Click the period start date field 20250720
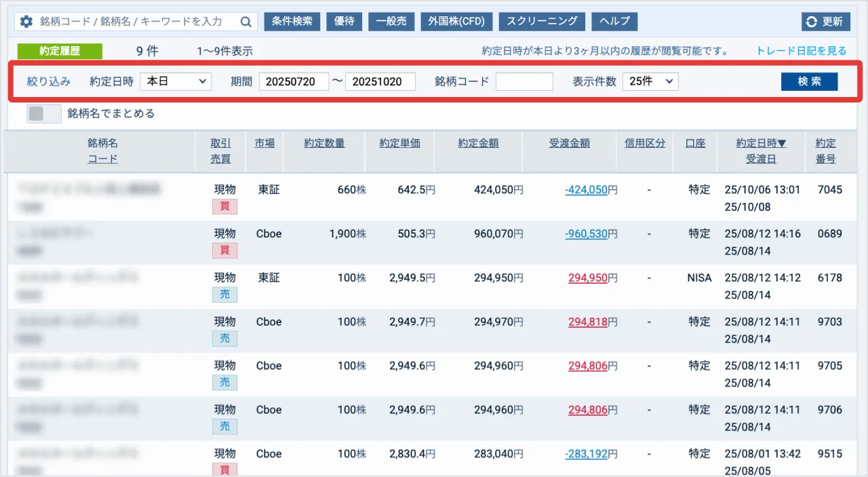Viewport: 868px width, 477px height. (294, 81)
